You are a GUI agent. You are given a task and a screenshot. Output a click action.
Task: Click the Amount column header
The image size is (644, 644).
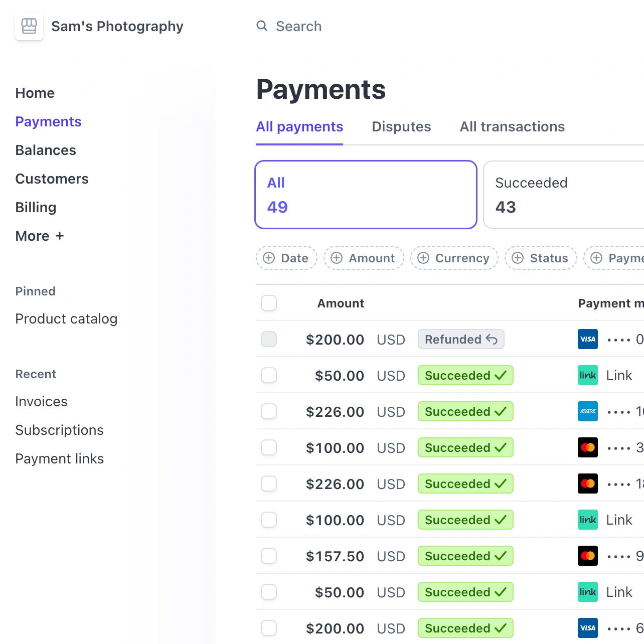click(x=341, y=303)
